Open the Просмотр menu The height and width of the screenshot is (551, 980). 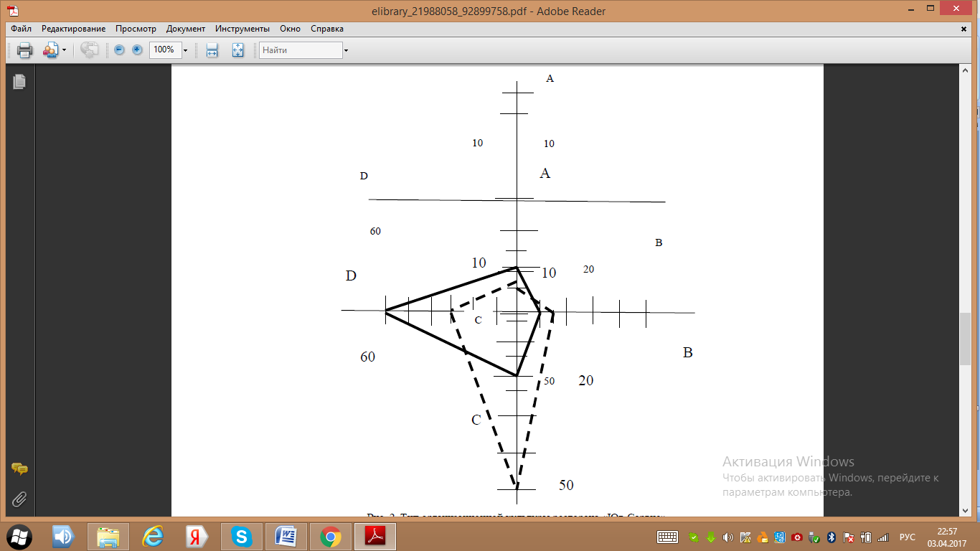pos(136,29)
